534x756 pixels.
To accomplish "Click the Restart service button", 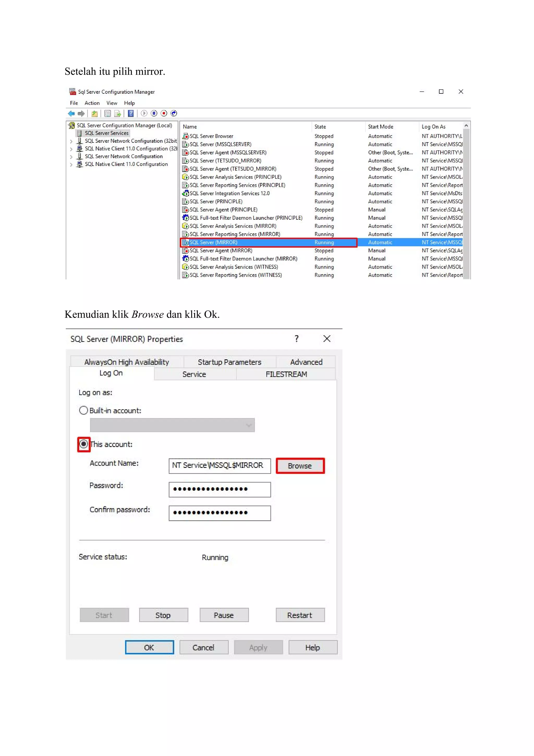I will (300, 615).
